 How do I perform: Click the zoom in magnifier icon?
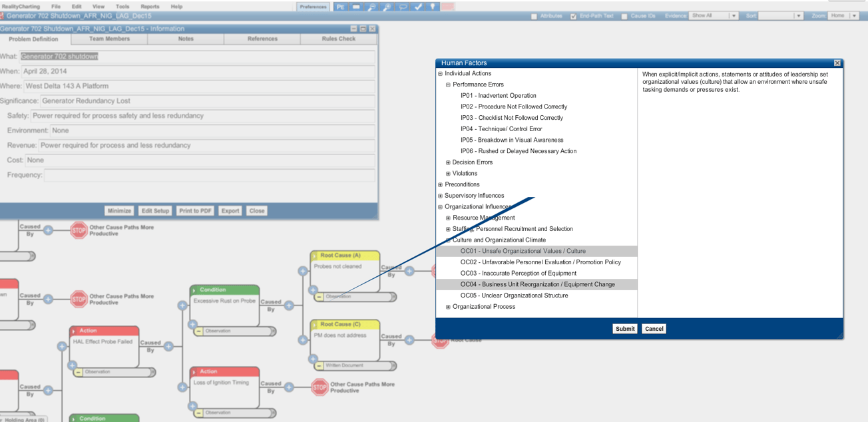pos(386,6)
